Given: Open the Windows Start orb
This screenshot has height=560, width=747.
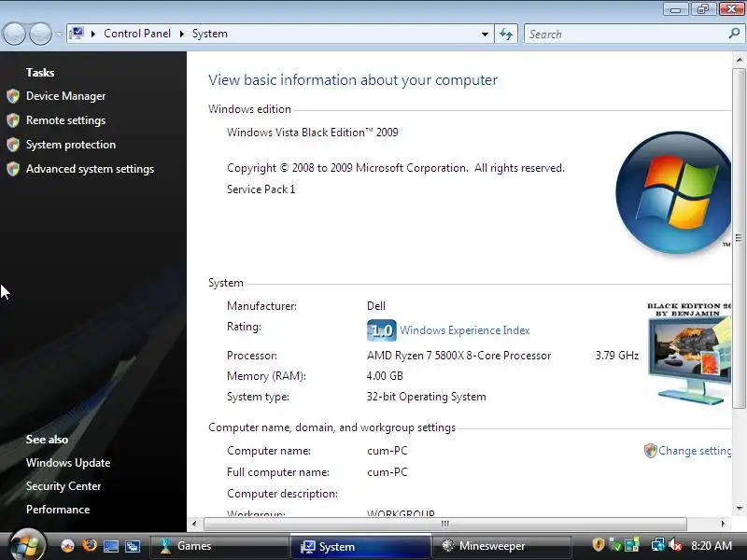Looking at the screenshot, I should point(28,545).
